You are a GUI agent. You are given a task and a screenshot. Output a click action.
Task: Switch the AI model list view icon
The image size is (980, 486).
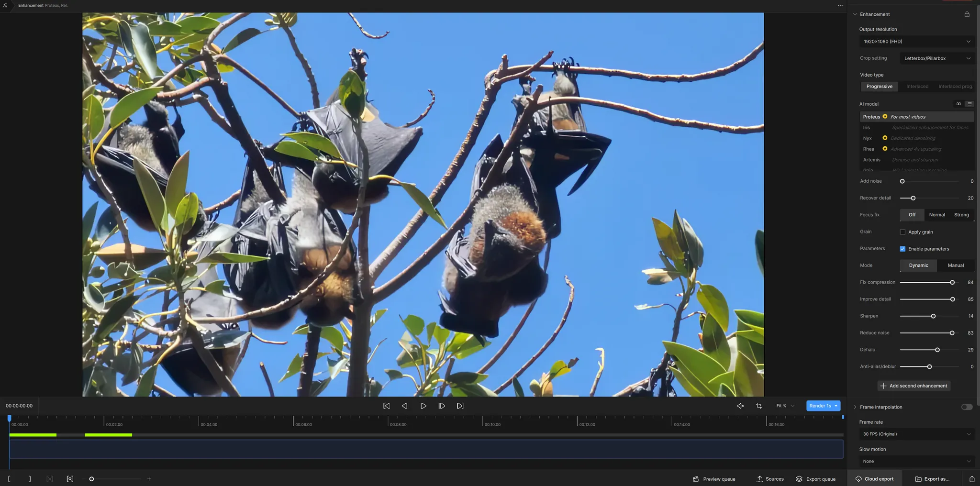(x=969, y=104)
